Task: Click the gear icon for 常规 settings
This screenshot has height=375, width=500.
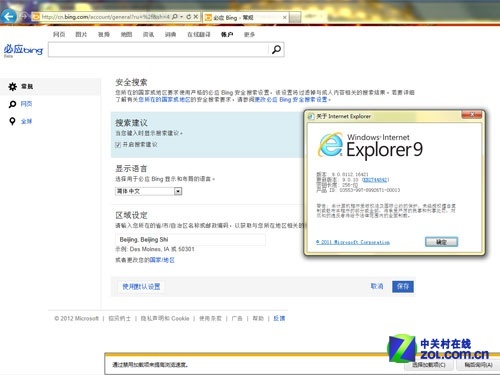Action: (13, 87)
